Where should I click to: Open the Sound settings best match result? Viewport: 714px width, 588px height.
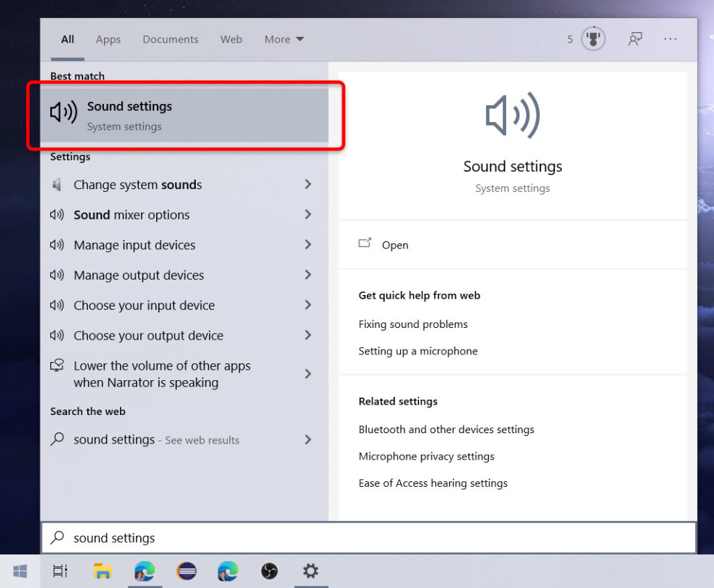pos(184,115)
